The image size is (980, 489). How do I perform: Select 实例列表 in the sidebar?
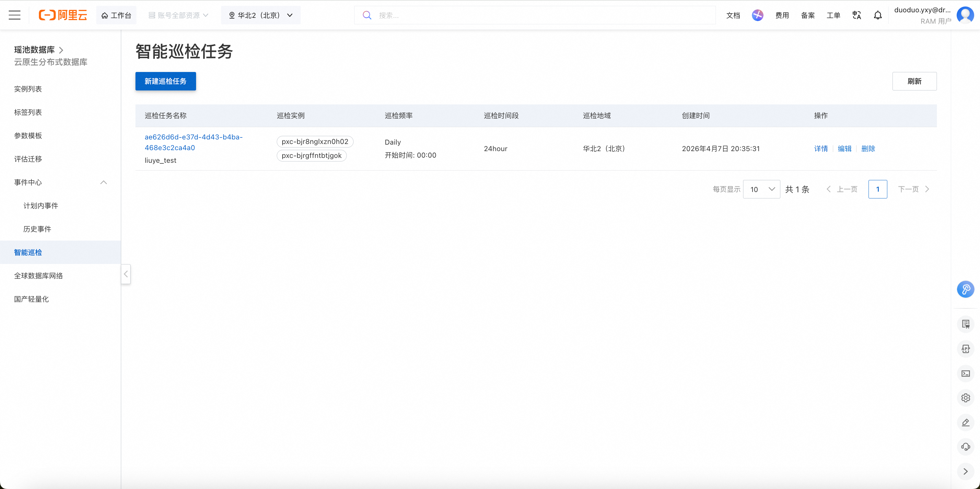coord(28,89)
